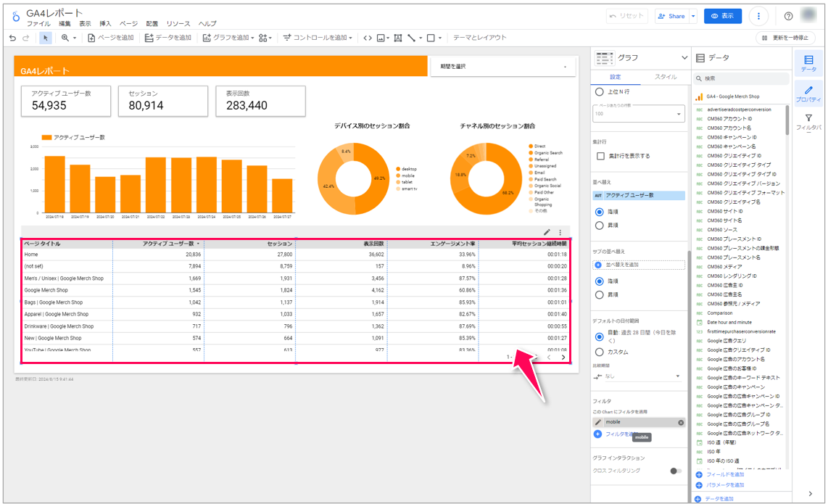Open the 編集 menu
Viewport: 828px width, 504px height.
point(65,24)
